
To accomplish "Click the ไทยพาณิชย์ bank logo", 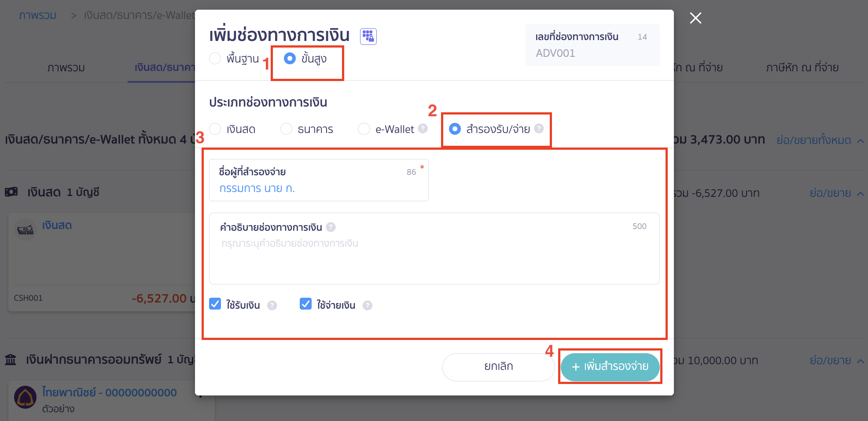I will [x=25, y=397].
